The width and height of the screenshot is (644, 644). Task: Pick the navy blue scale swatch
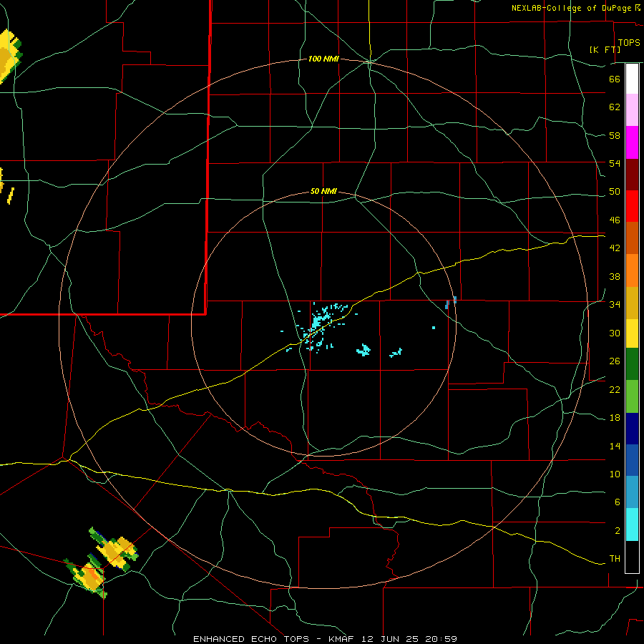point(632,429)
